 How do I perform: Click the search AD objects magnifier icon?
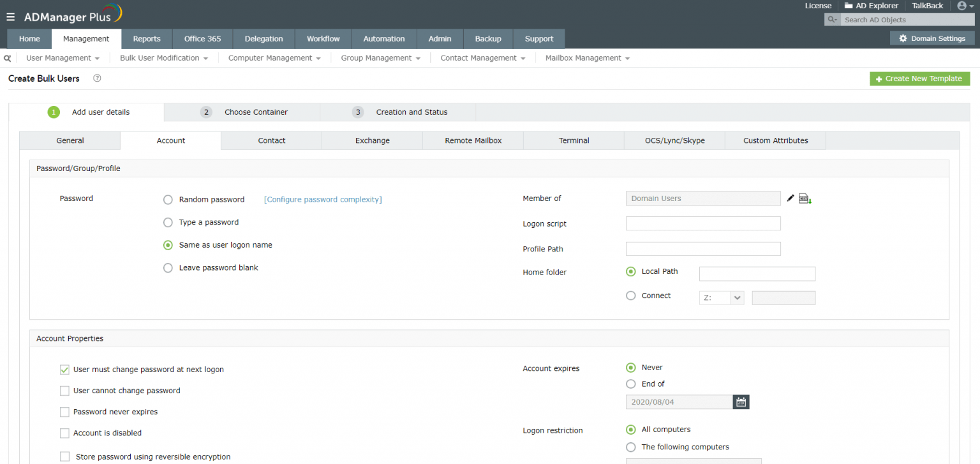[831, 20]
